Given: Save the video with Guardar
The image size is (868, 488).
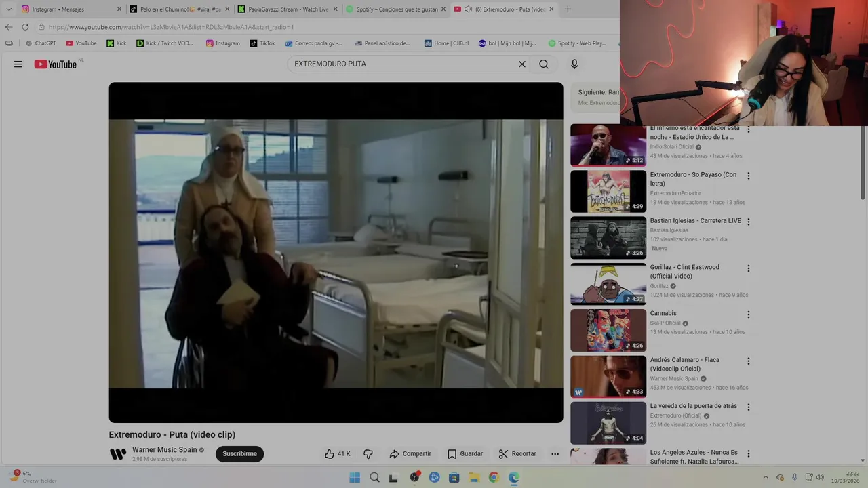Looking at the screenshot, I should [x=465, y=453].
